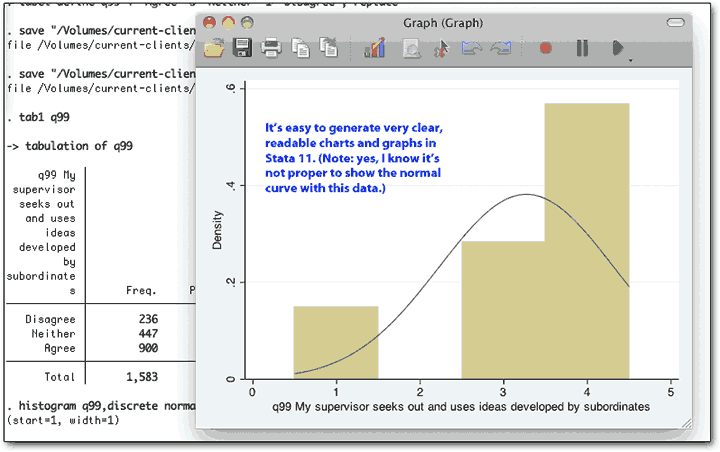Click the blue annotation text on the graph

tap(354, 158)
